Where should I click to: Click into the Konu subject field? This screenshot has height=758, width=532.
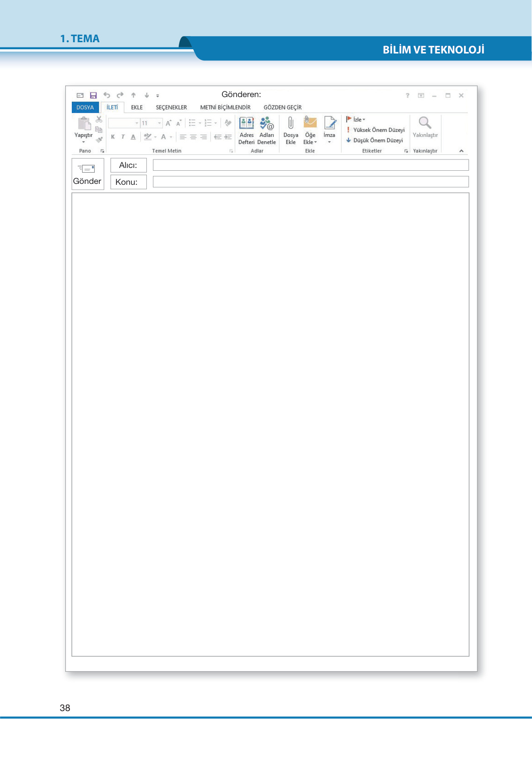click(311, 182)
